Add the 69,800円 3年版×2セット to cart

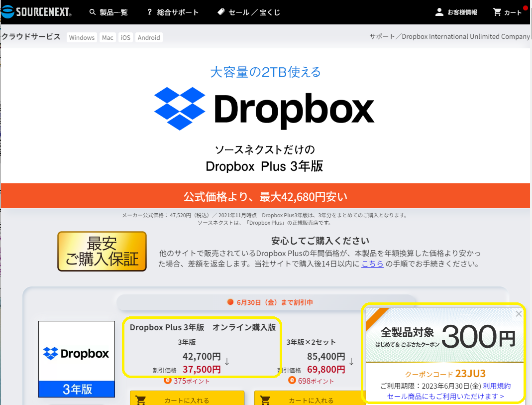(x=310, y=398)
